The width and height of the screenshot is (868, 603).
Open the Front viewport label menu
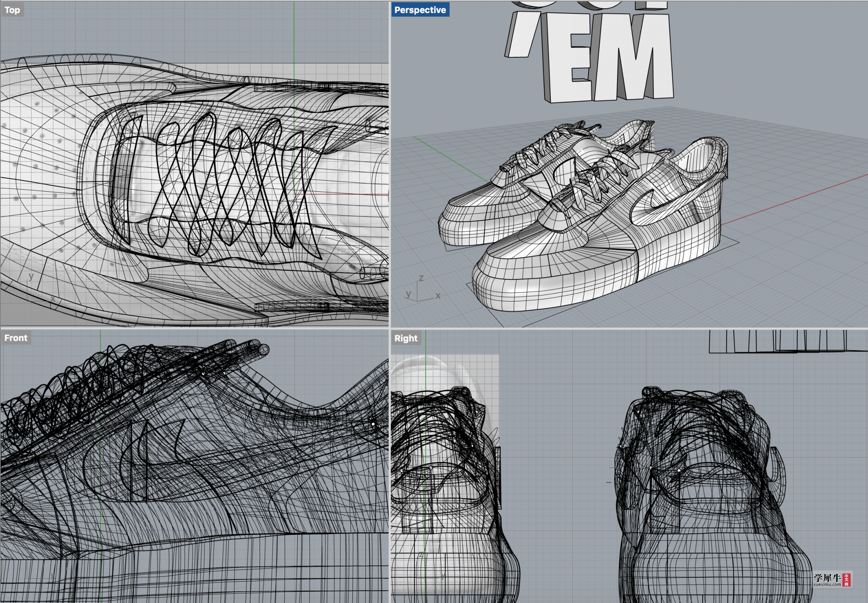16,338
